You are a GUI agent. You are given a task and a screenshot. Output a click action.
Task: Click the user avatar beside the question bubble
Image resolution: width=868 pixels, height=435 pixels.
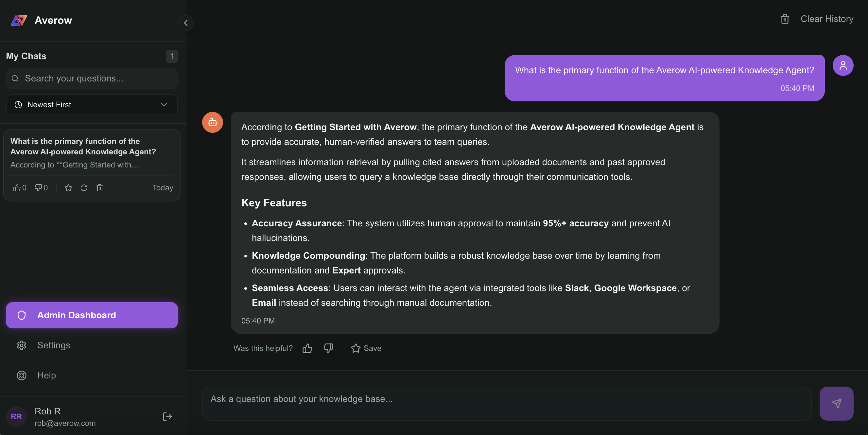[843, 65]
